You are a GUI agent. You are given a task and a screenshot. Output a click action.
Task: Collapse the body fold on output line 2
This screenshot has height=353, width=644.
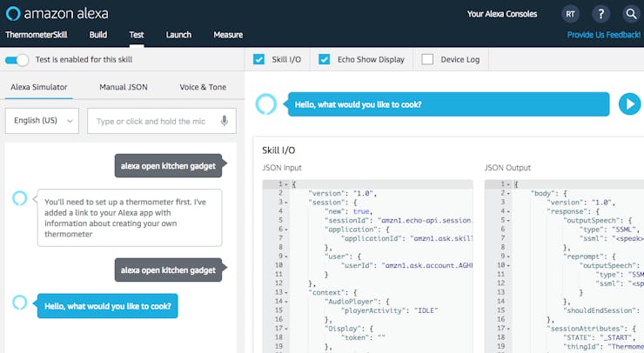(x=508, y=193)
